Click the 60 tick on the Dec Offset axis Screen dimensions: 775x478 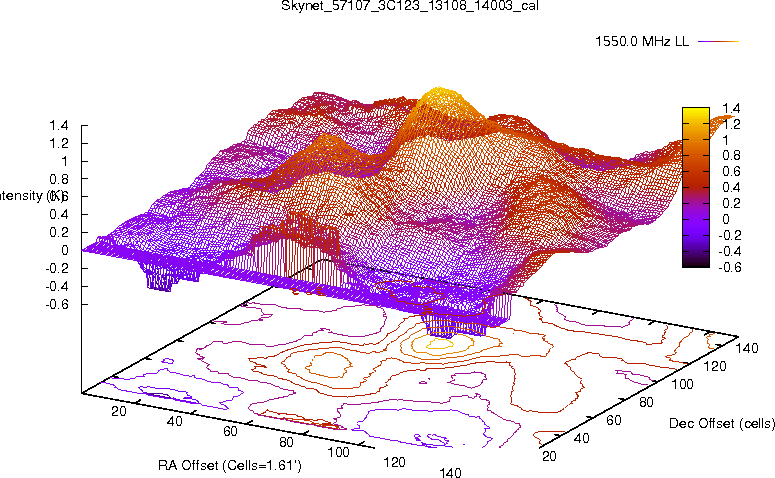pyautogui.click(x=613, y=420)
